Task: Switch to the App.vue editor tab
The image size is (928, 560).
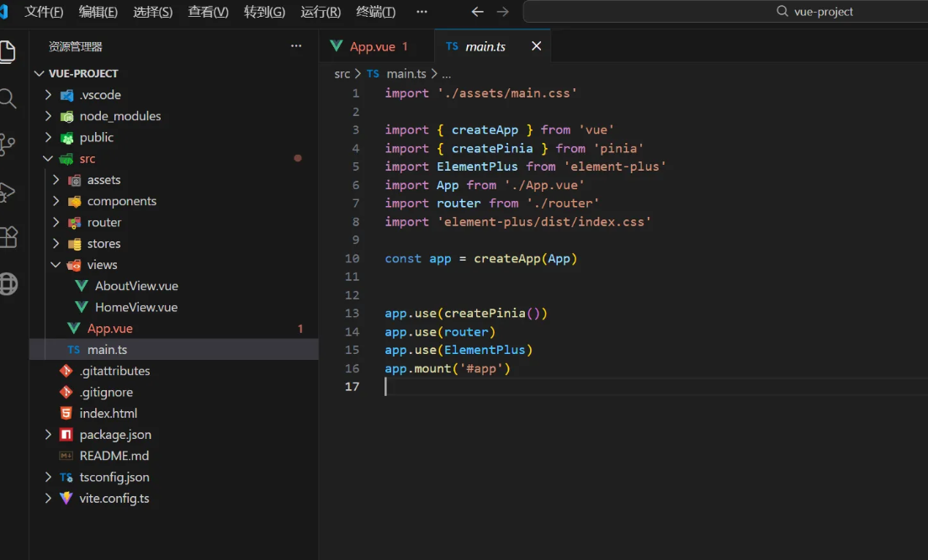Action: click(x=372, y=46)
